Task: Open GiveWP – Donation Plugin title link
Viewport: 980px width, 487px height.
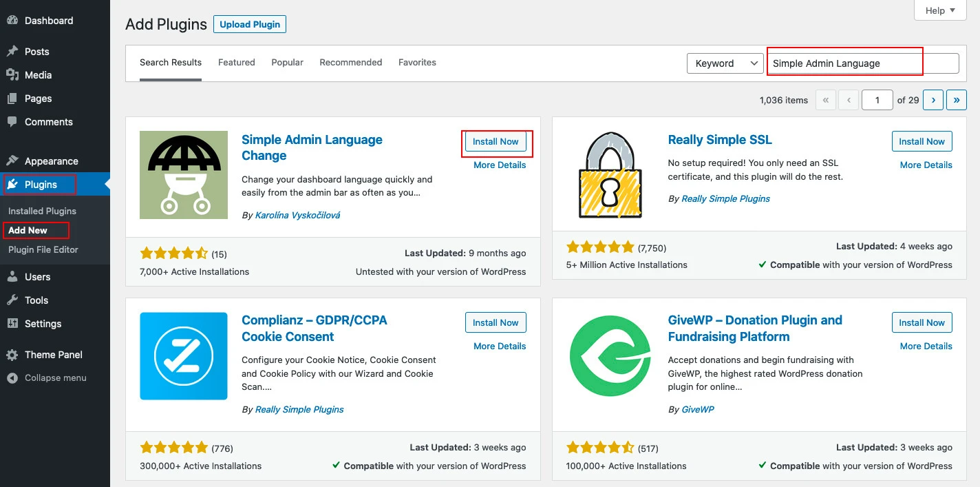Action: [755, 329]
